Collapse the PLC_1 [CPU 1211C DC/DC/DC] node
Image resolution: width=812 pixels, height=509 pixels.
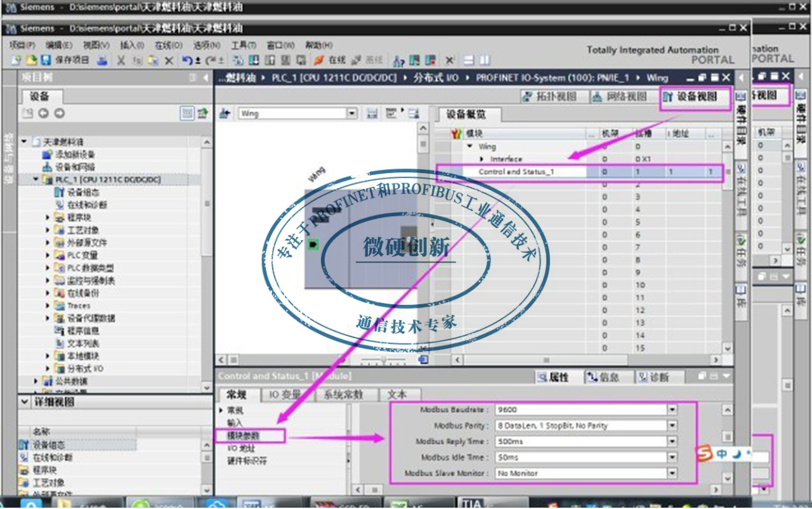pyautogui.click(x=36, y=180)
